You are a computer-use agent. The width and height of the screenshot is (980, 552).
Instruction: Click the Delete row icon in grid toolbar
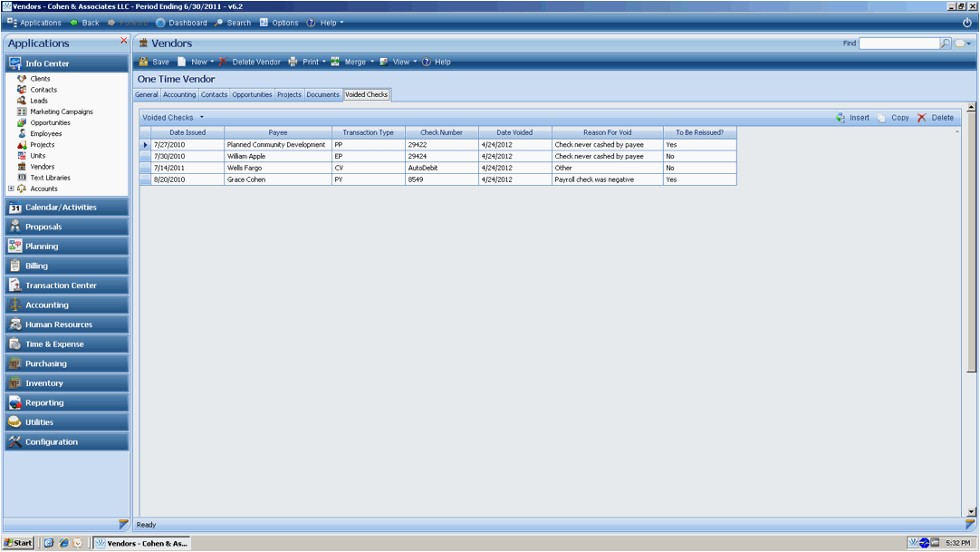922,118
